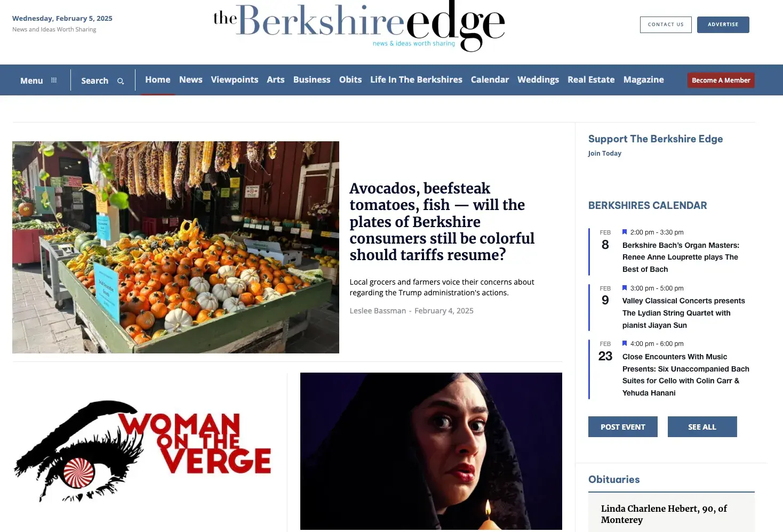Click See All calendar events button
This screenshot has width=783, height=532.
pyautogui.click(x=702, y=427)
